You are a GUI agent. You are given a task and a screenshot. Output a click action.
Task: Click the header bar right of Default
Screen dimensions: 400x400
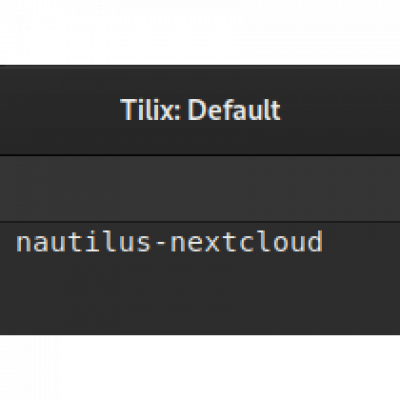tap(340, 110)
